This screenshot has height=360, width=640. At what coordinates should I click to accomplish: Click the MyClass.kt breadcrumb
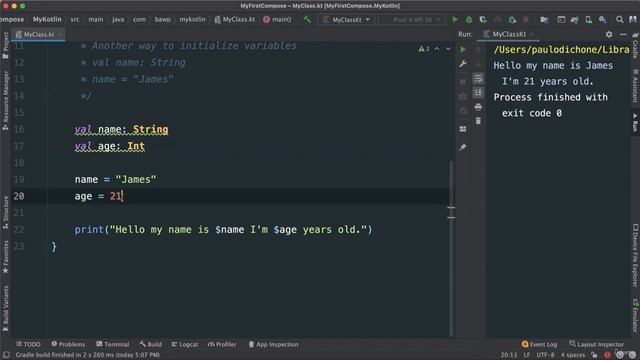pos(235,19)
